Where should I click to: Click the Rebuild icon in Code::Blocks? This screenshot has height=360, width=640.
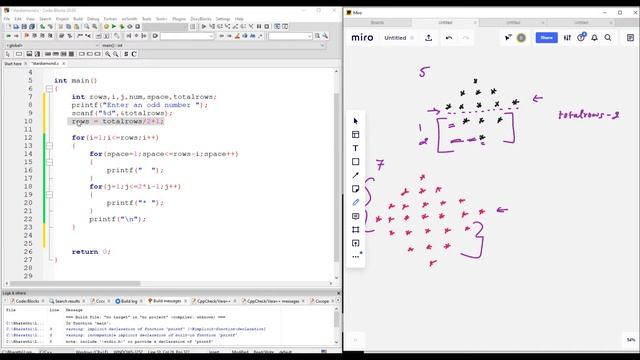coord(130,27)
